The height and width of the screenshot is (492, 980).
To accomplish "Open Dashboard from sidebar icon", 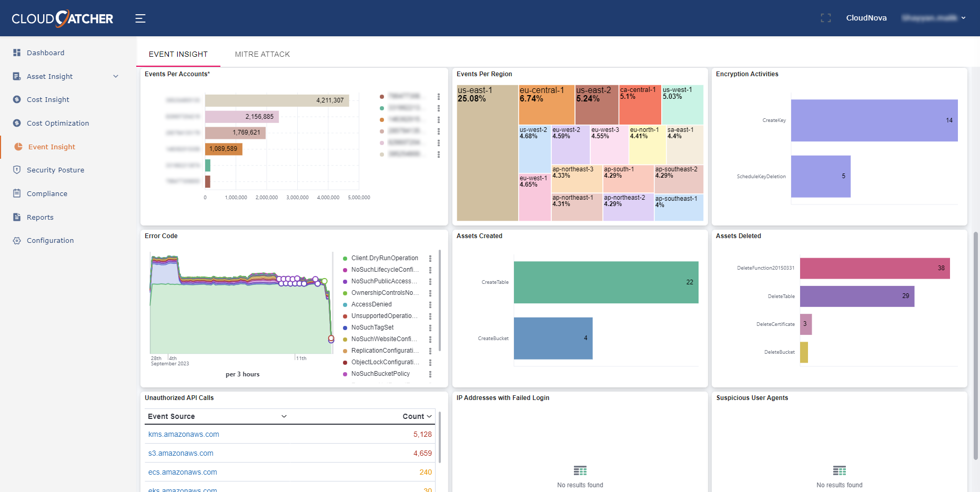I will point(17,53).
